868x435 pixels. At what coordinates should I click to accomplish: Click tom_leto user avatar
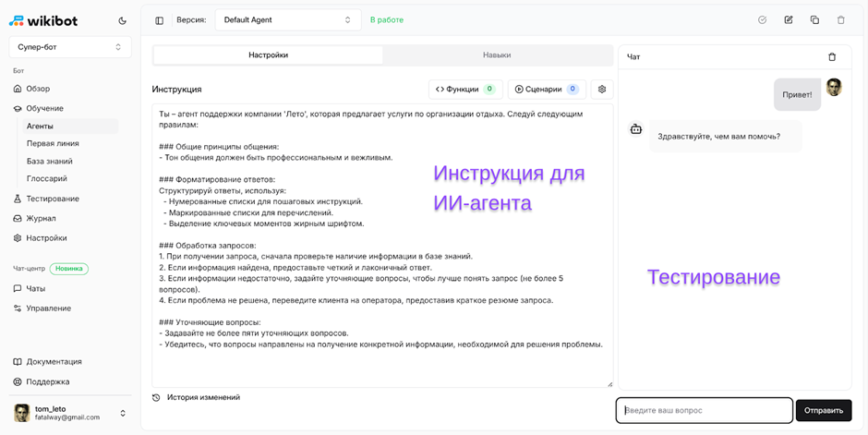click(x=22, y=413)
